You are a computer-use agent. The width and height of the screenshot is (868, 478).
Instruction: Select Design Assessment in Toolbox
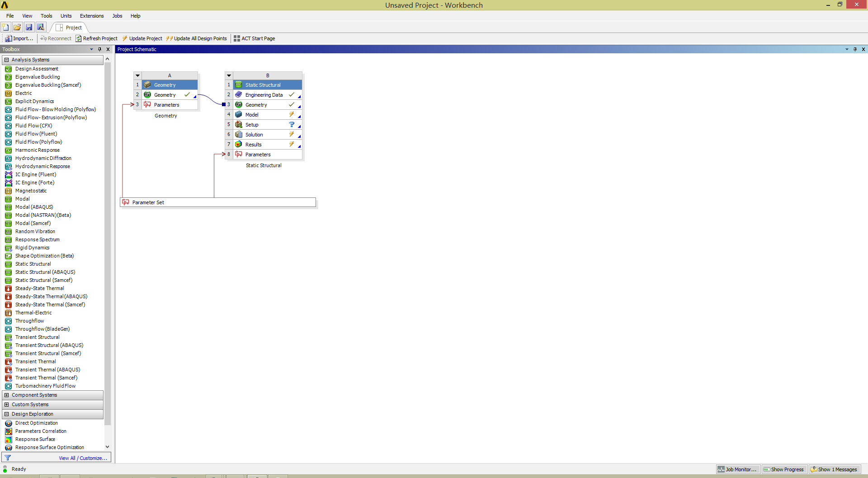37,69
